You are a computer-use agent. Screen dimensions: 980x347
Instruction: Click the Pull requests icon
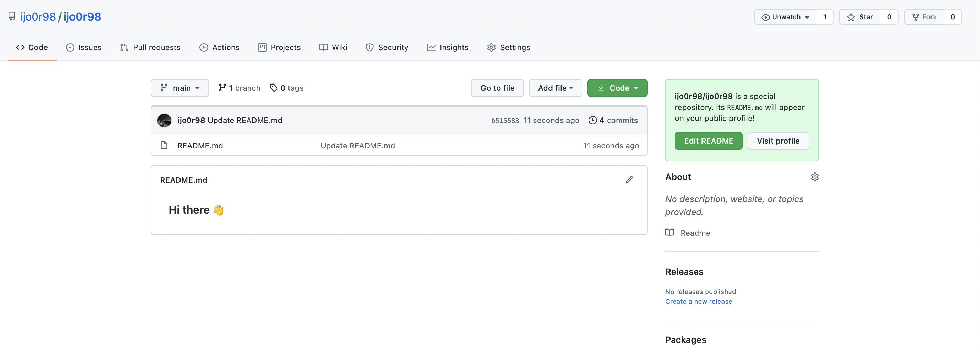tap(124, 47)
